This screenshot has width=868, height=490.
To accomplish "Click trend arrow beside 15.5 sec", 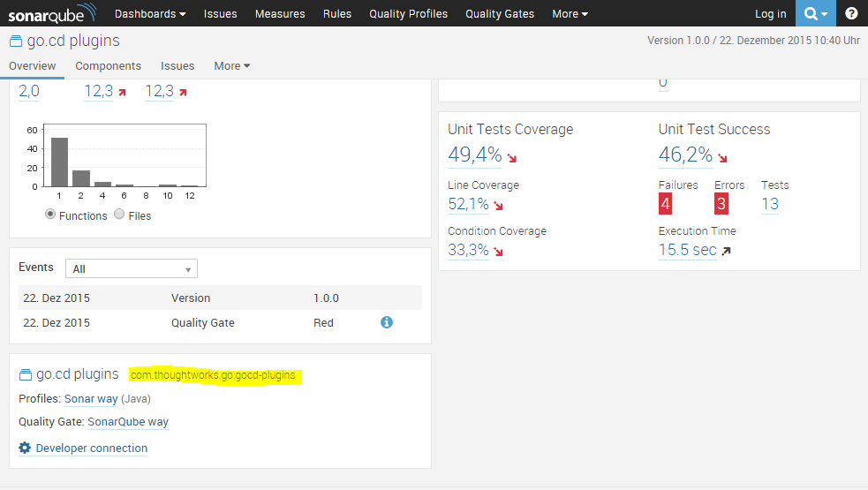I will tap(727, 251).
